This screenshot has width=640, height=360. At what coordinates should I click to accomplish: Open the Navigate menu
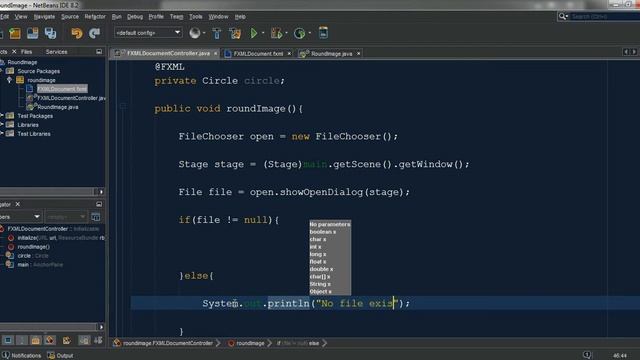(44, 17)
